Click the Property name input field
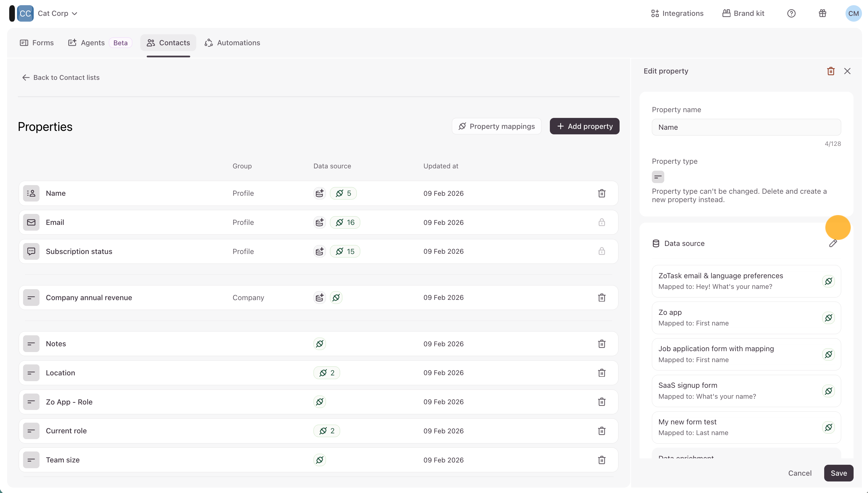Image resolution: width=868 pixels, height=493 pixels. (x=746, y=127)
